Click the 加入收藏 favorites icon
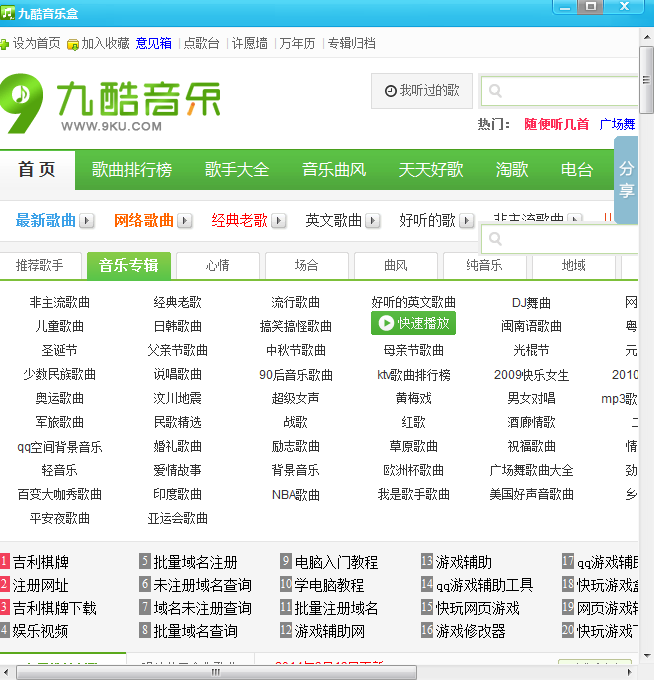Viewport: 654px width, 680px height. 73,44
